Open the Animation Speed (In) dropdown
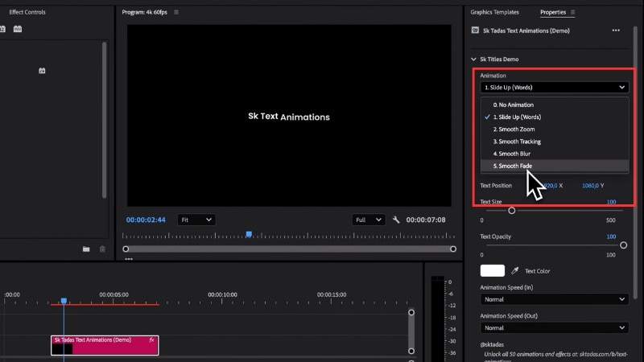 pos(555,299)
